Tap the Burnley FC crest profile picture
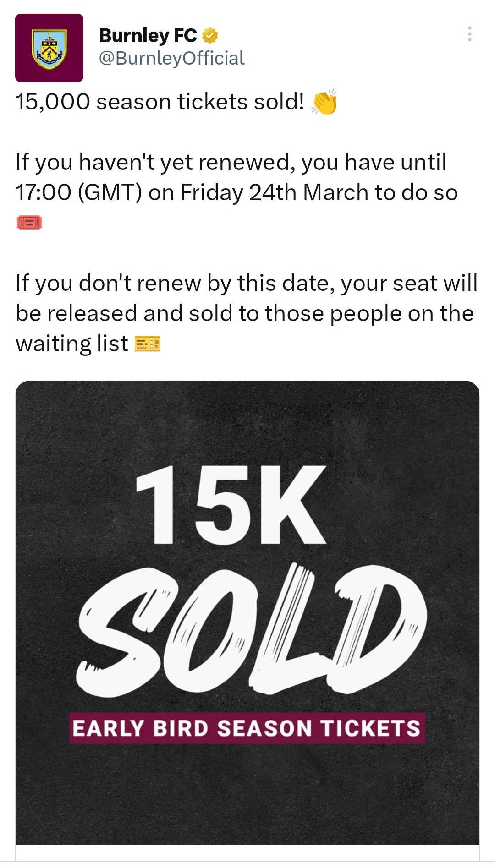The height and width of the screenshot is (868, 495). 49,48
